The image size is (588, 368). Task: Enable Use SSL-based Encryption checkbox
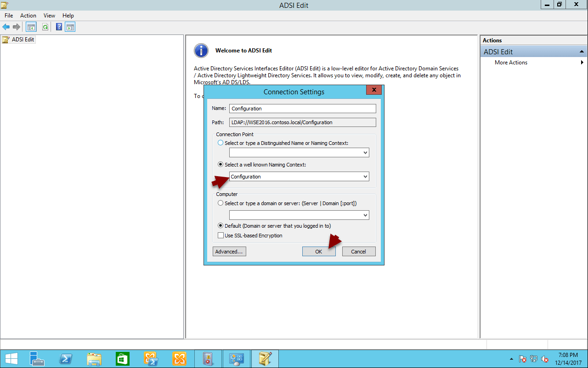coord(220,236)
